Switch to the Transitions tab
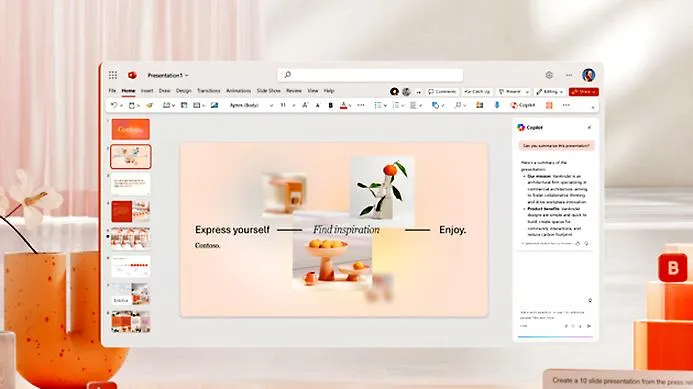 (208, 91)
